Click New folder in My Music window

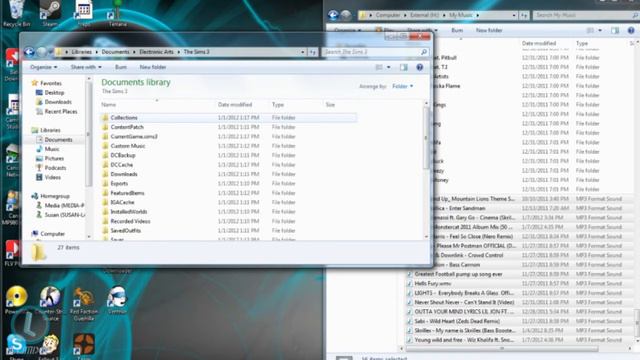click(x=489, y=30)
